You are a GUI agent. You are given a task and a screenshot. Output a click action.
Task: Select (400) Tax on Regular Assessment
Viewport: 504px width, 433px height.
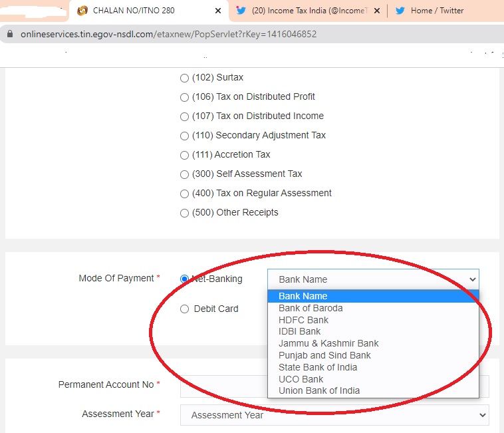click(x=184, y=194)
